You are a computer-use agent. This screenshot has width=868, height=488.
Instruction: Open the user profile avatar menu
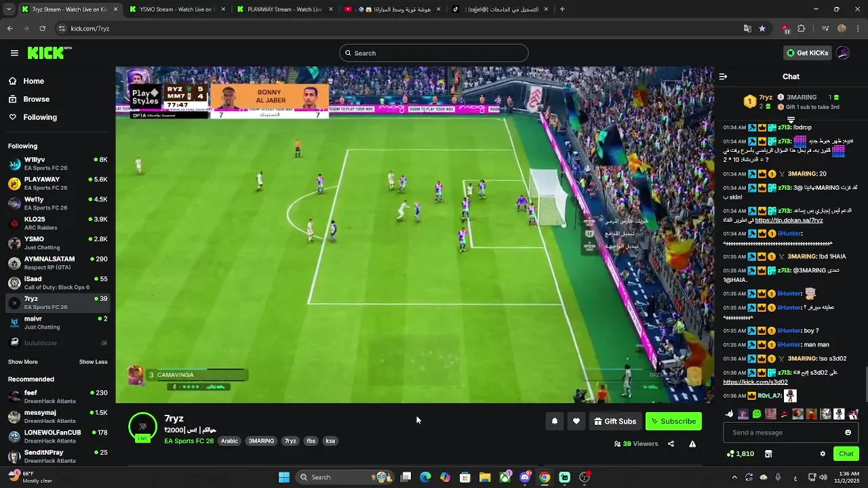(843, 53)
